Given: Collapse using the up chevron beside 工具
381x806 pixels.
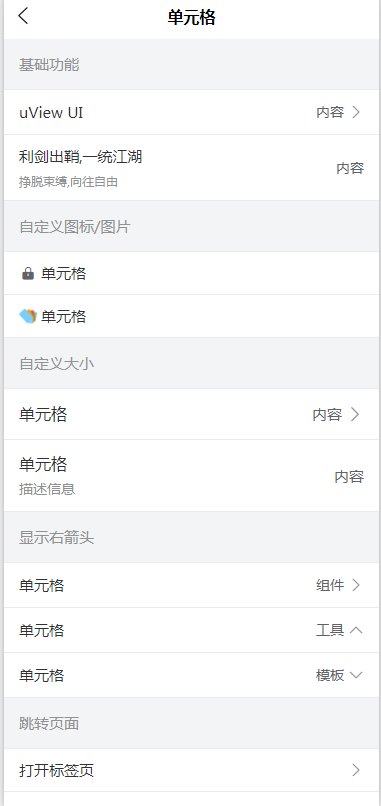Looking at the screenshot, I should pyautogui.click(x=356, y=630).
